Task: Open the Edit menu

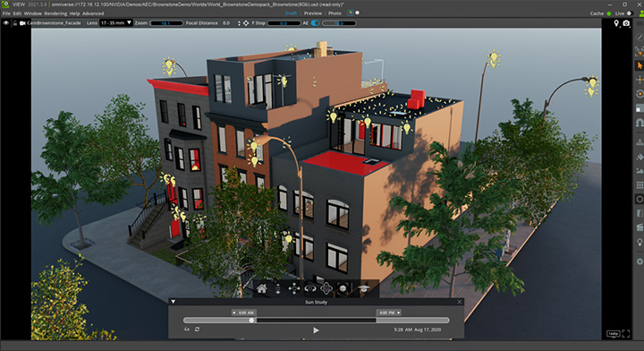Action: coord(17,13)
